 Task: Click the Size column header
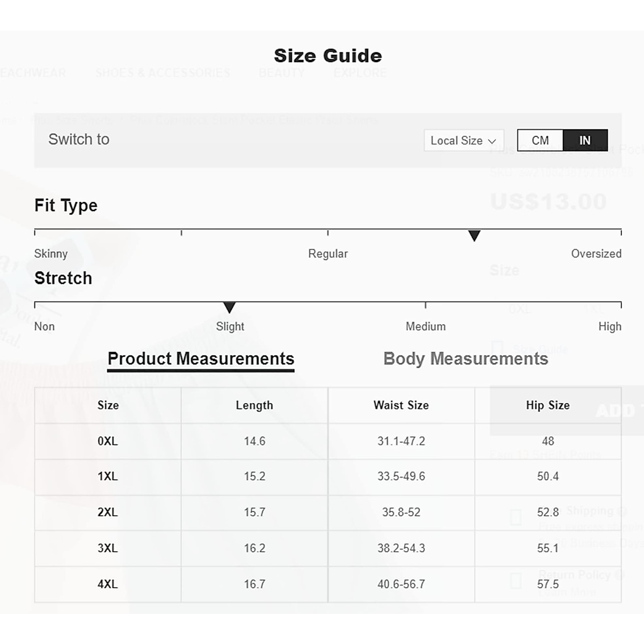pyautogui.click(x=108, y=405)
